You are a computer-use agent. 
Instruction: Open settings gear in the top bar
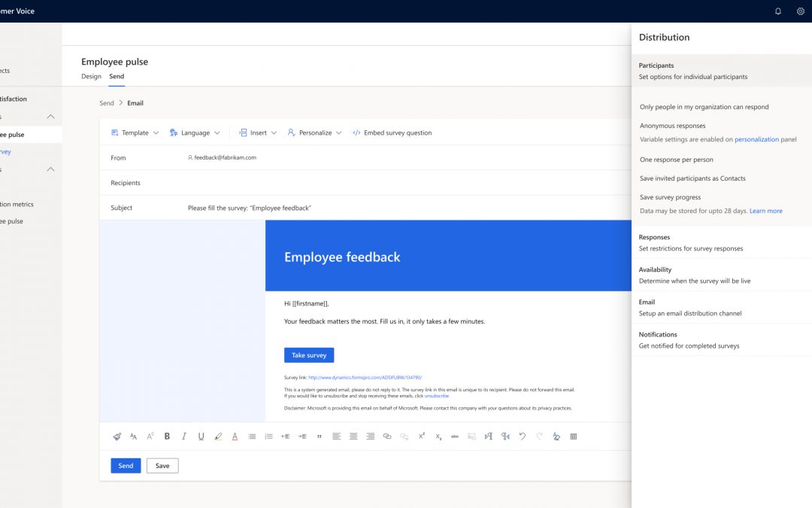pyautogui.click(x=800, y=11)
